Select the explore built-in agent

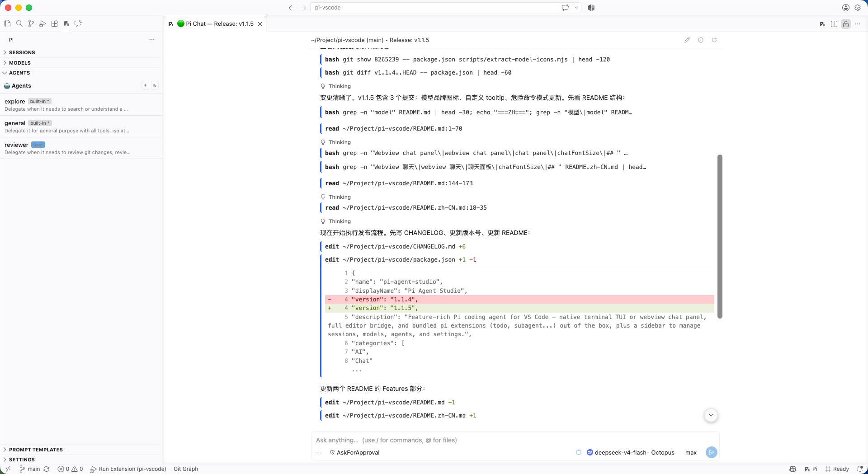(x=81, y=105)
